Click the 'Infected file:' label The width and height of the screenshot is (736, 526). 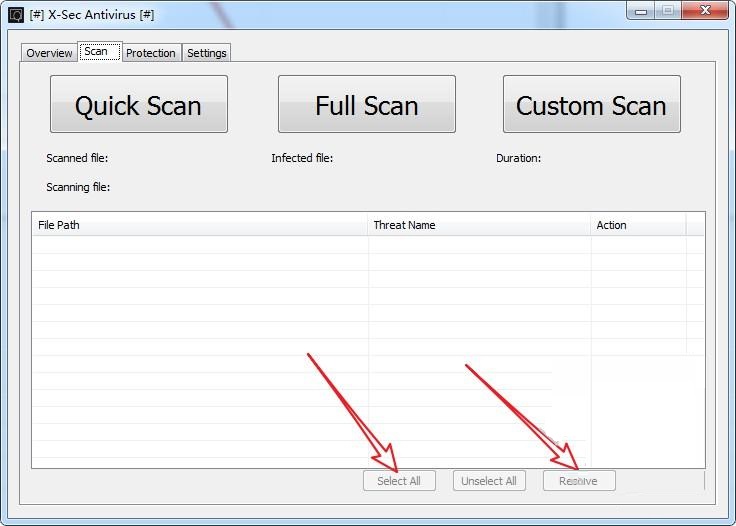(x=302, y=158)
